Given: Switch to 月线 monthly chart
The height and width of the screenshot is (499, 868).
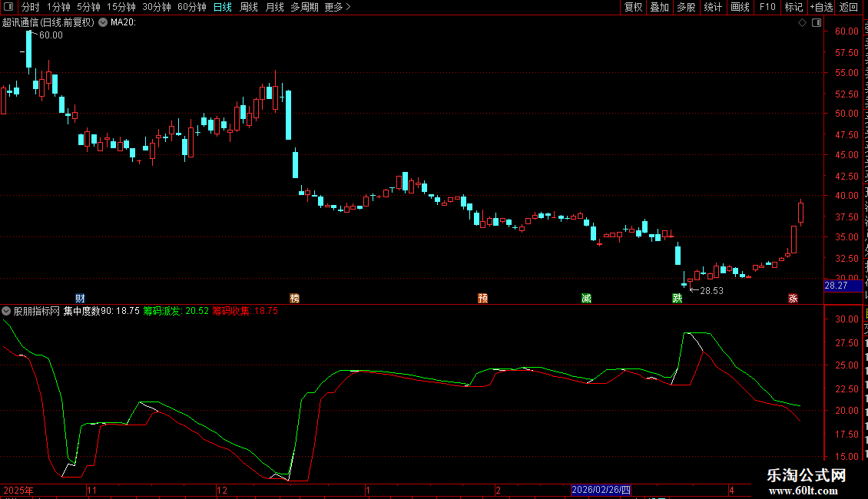Looking at the screenshot, I should coord(274,7).
